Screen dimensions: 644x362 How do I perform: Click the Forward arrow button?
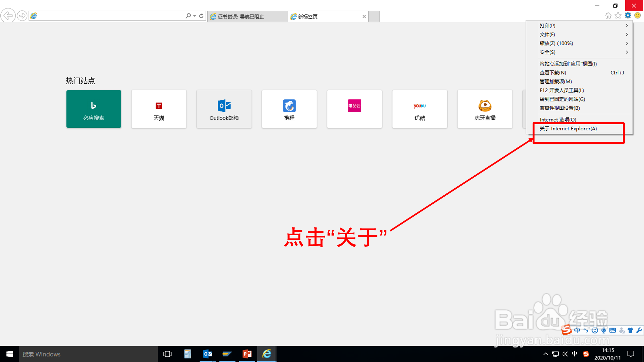(x=22, y=15)
